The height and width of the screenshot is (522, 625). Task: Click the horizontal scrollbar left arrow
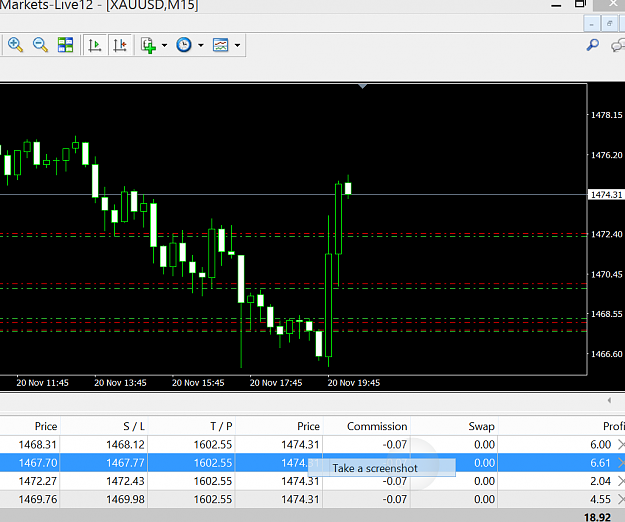pos(609,400)
